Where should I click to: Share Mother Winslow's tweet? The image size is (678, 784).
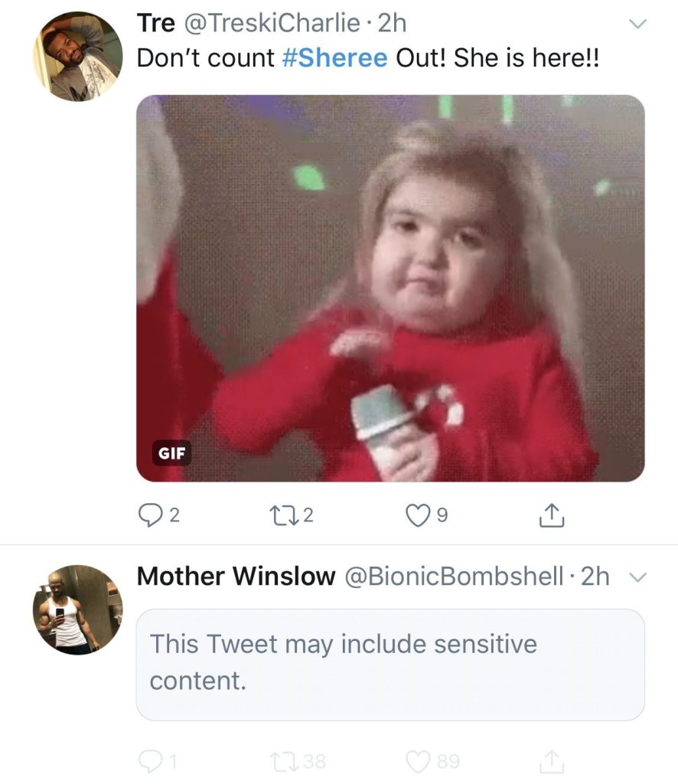(552, 761)
